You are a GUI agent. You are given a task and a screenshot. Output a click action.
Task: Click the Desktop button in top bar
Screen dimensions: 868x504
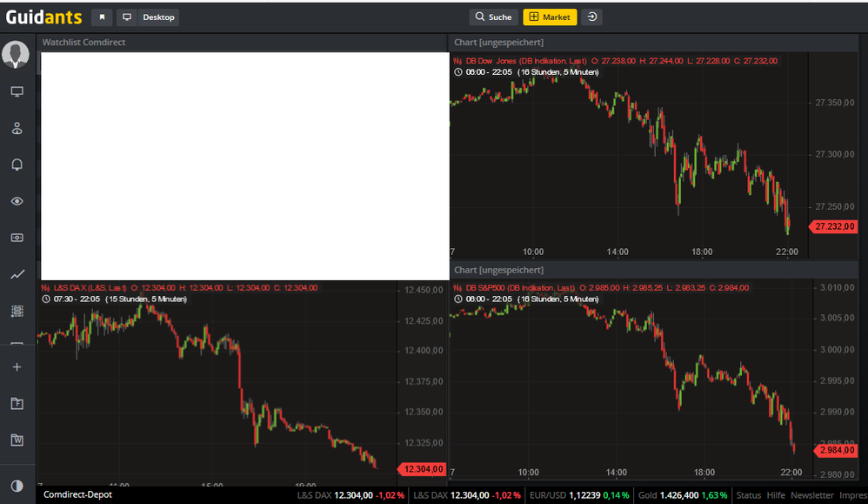coord(159,17)
